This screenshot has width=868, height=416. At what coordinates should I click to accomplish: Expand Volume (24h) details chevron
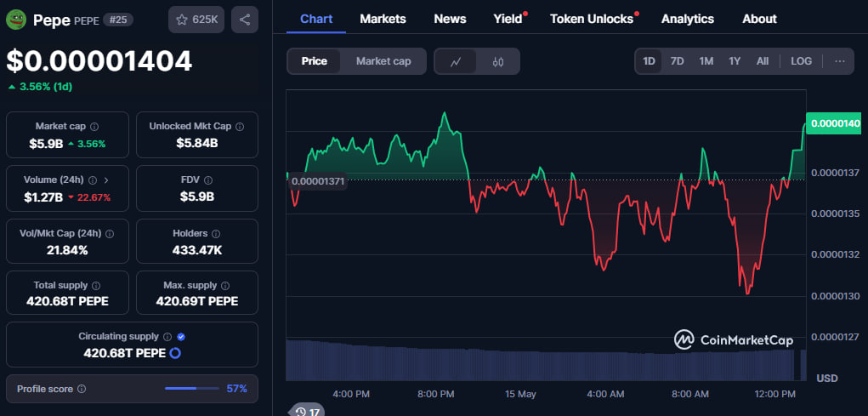coord(106,180)
